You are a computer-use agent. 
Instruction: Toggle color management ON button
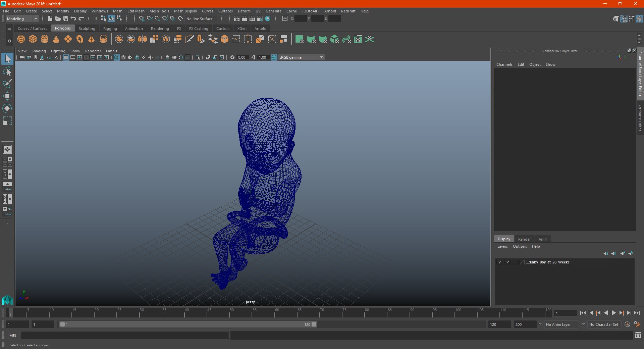tap(274, 57)
